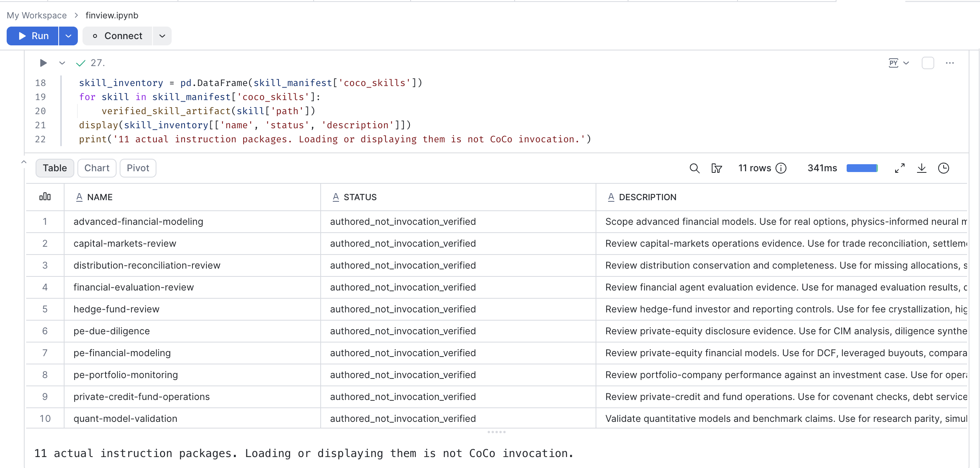Viewport: 980px width, 468px height.
Task: Select the quant-model-validation cell
Action: (x=192, y=418)
